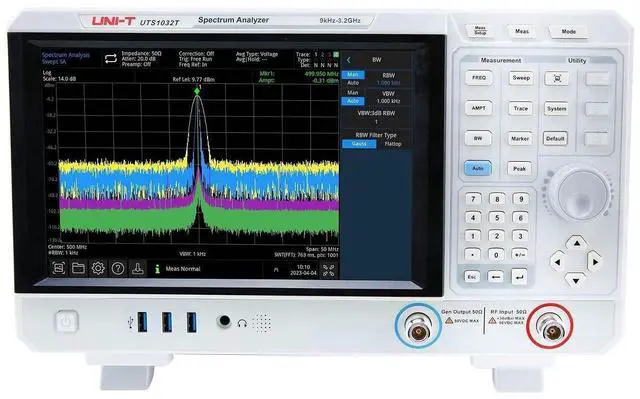Tap the Meas Normal status text

point(183,269)
